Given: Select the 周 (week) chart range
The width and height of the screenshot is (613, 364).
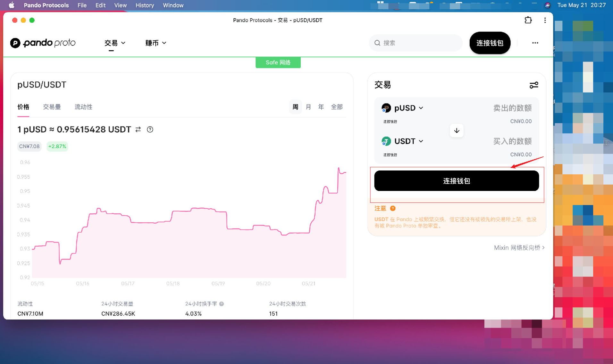Looking at the screenshot, I should click(x=295, y=107).
